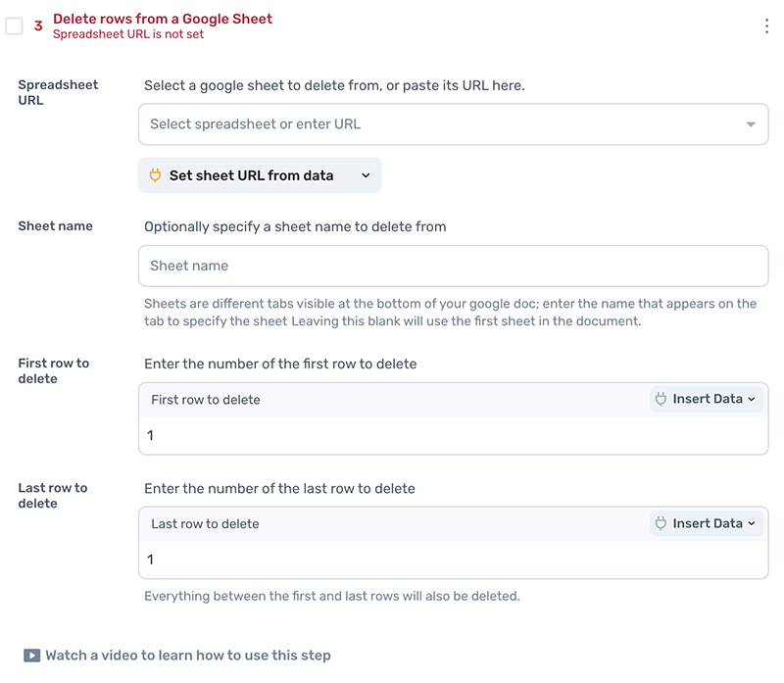The width and height of the screenshot is (784, 683).
Task: Click the last row to delete value field
Action: point(453,560)
